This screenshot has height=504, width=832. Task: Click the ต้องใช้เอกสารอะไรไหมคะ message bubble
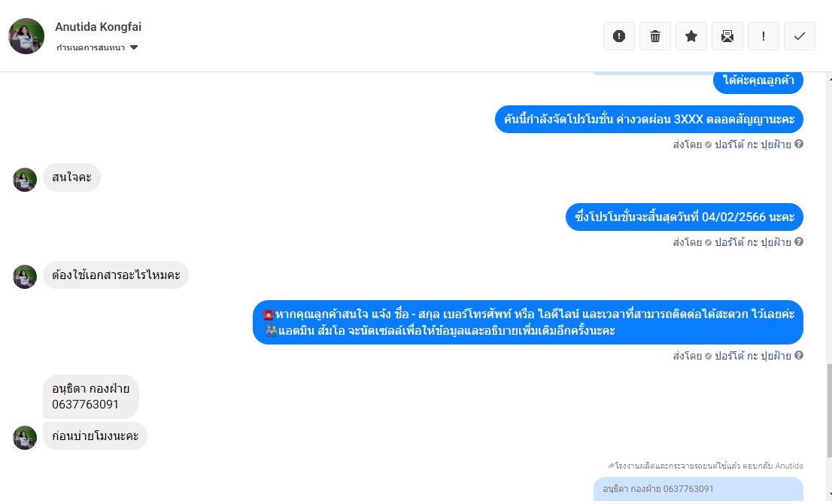point(116,275)
